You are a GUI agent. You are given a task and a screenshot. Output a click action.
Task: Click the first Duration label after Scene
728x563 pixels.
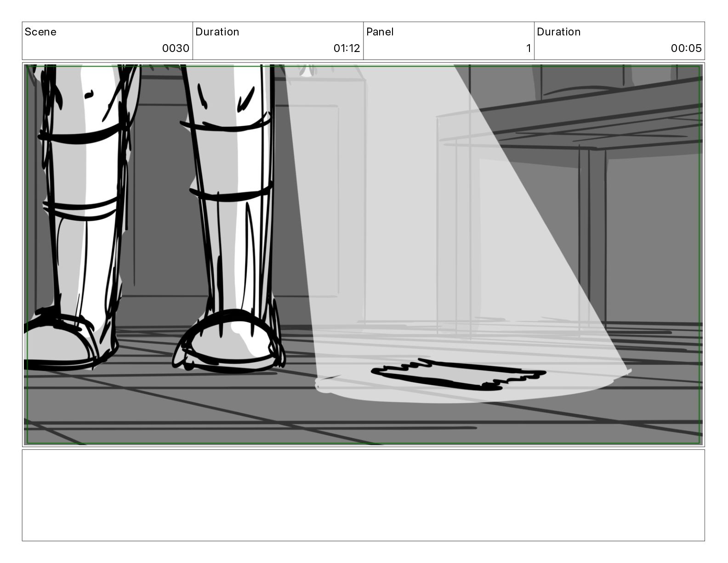[217, 32]
